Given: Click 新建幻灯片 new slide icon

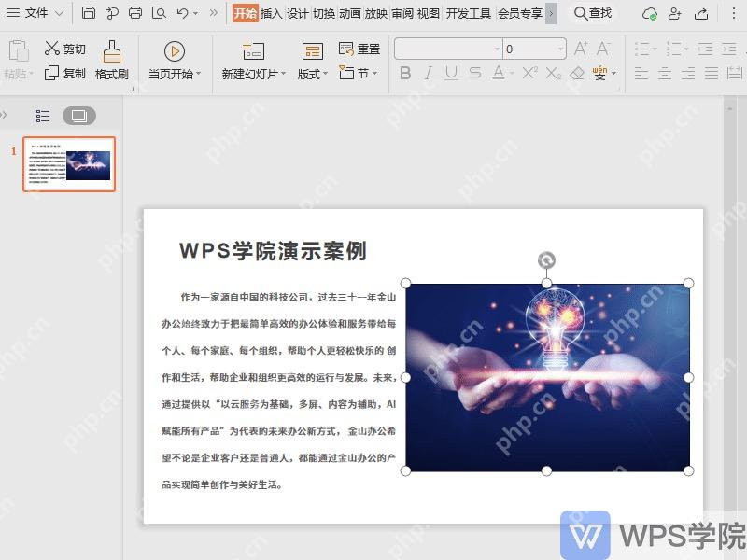Looking at the screenshot, I should coord(253,51).
